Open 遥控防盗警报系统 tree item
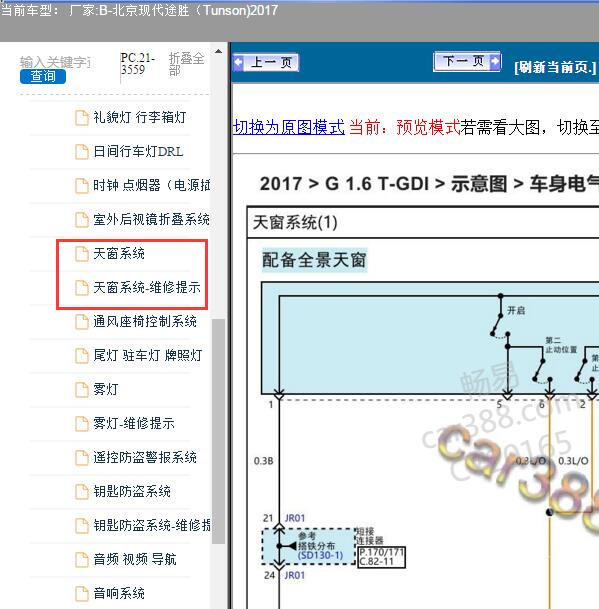Image resolution: width=599 pixels, height=609 pixels. point(145,458)
